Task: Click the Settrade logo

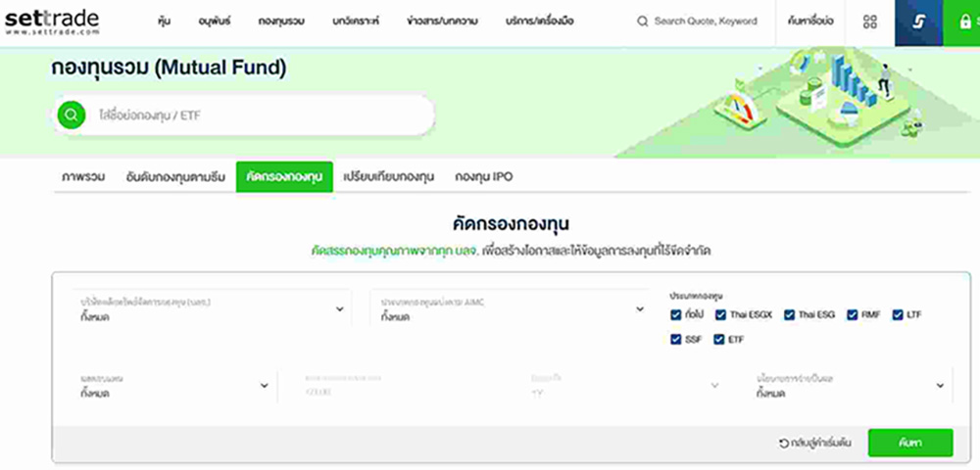Action: click(50, 22)
